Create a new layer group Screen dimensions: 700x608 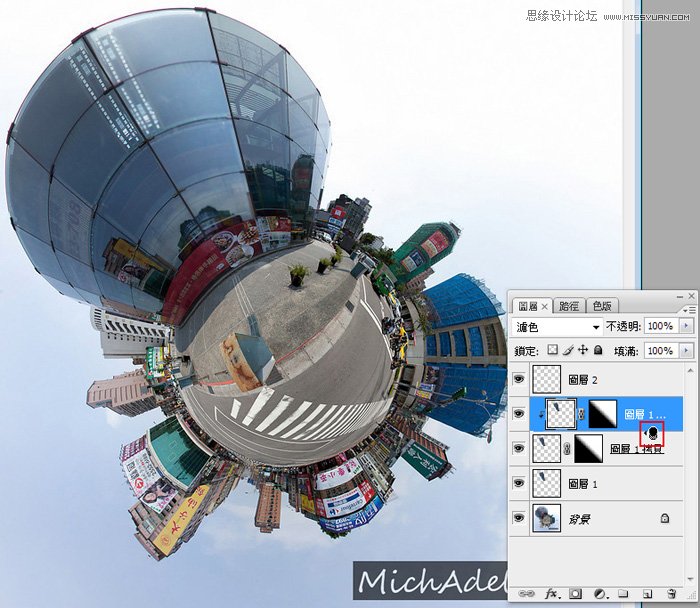pos(622,593)
